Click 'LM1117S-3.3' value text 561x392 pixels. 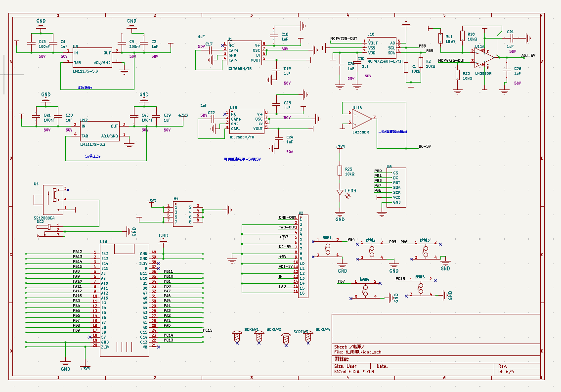(92, 144)
